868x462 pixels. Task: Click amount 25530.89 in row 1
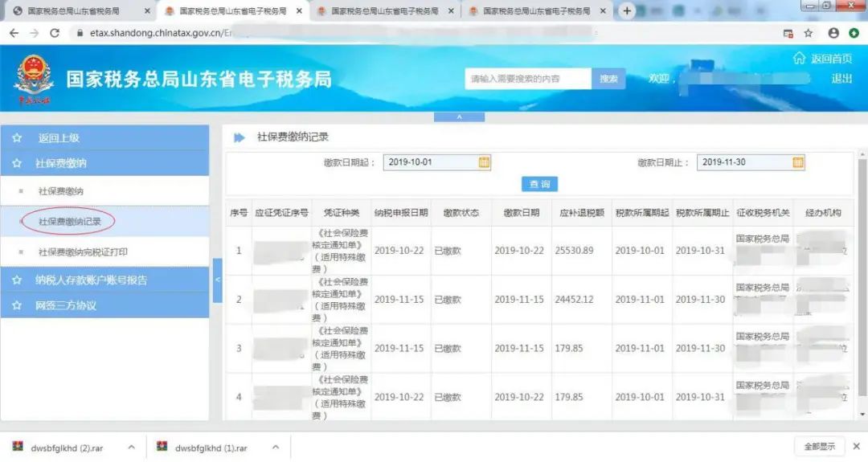(574, 251)
